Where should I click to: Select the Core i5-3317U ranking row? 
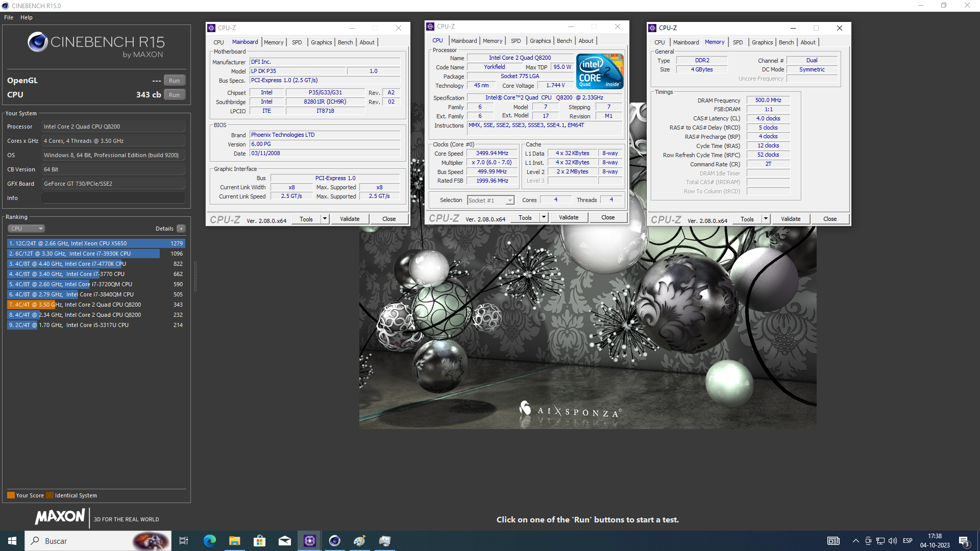[x=96, y=325]
